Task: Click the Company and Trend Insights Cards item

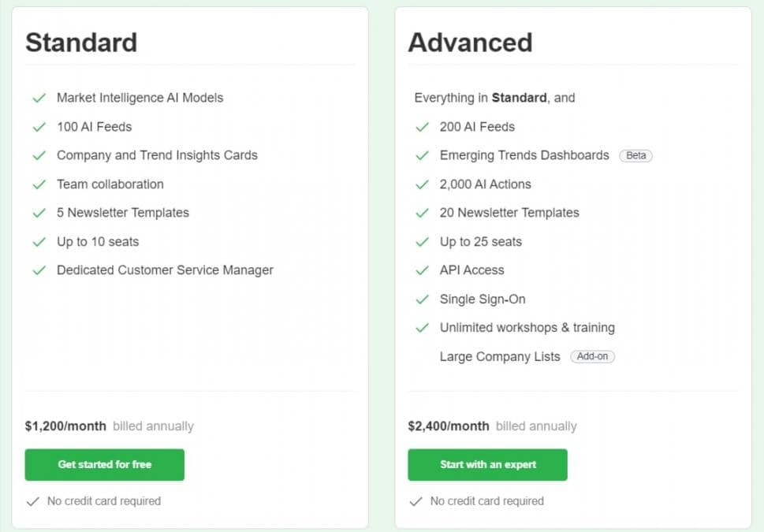Action: point(157,155)
